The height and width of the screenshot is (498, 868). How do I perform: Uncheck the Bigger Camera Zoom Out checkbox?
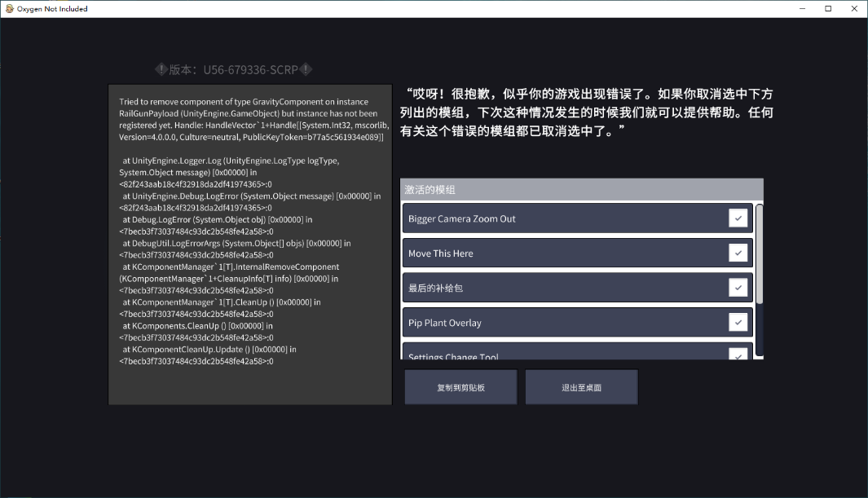point(738,218)
